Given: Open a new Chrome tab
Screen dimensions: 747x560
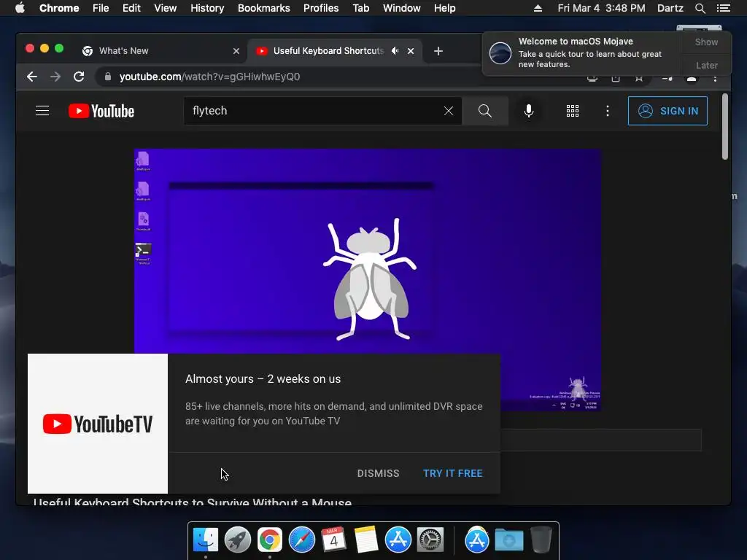Looking at the screenshot, I should [438, 50].
